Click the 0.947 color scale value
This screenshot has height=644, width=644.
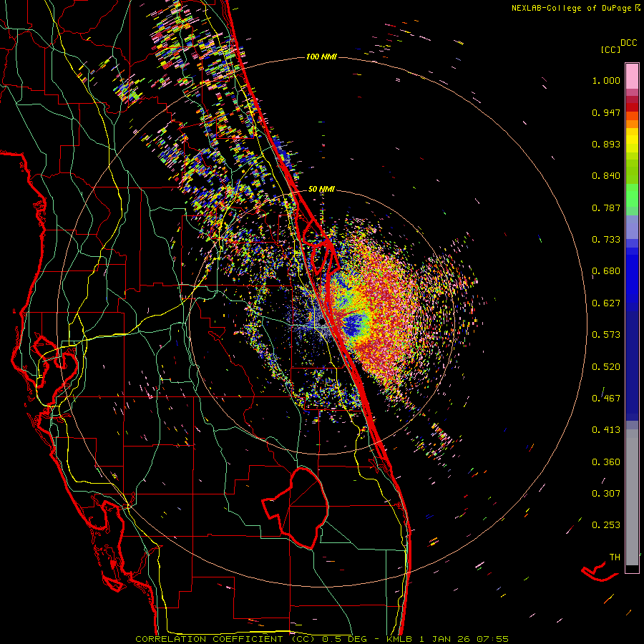click(606, 112)
